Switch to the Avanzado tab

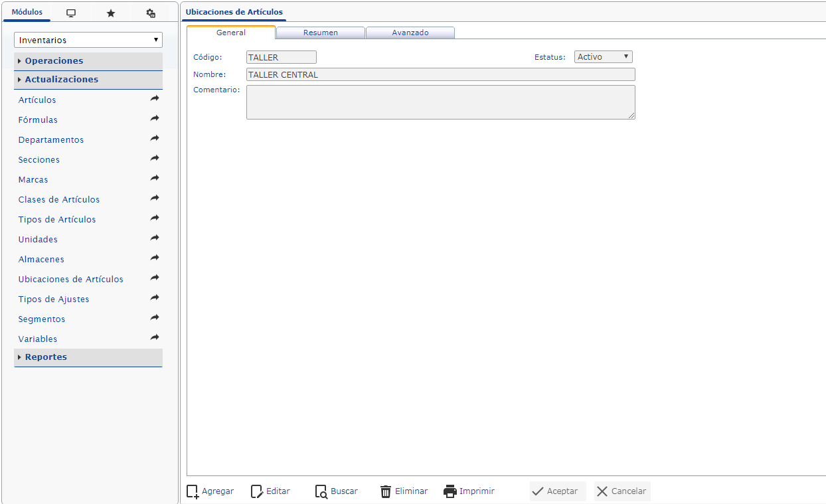[410, 33]
